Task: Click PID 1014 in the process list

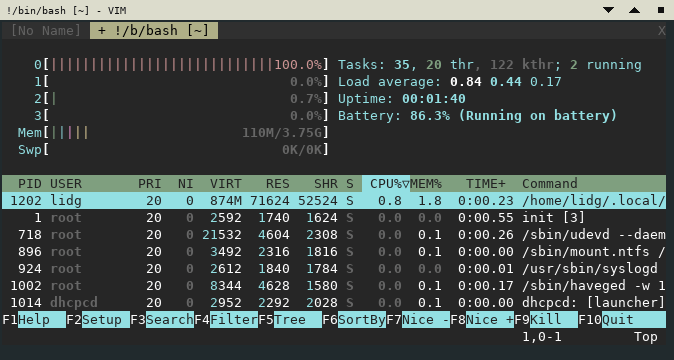Action: 26,302
